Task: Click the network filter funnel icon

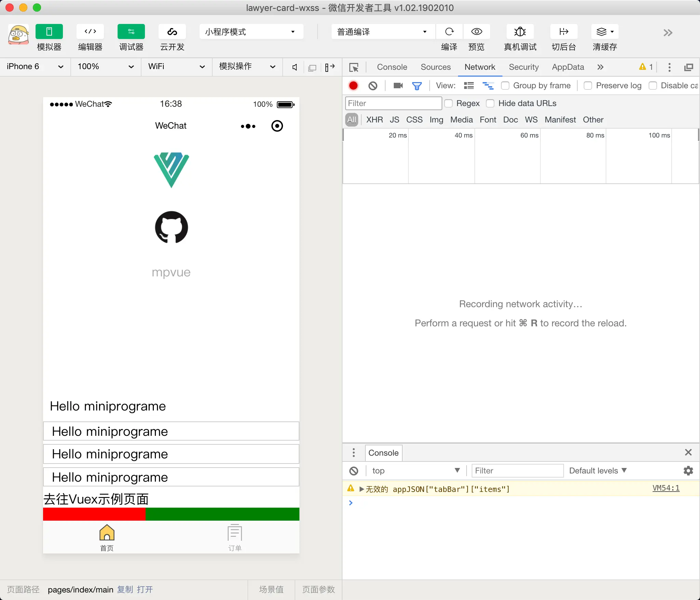Action: click(417, 86)
